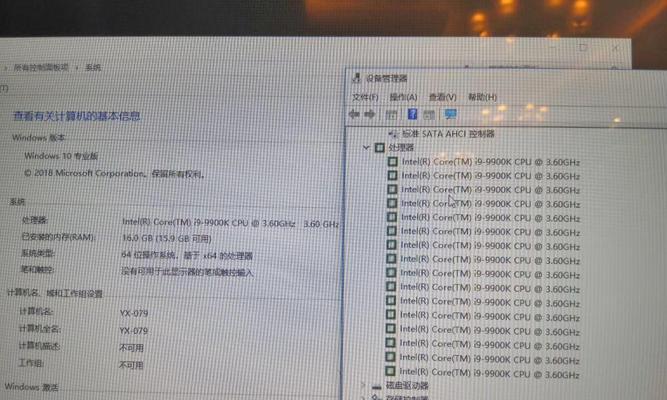Image resolution: width=667 pixels, height=400 pixels.
Task: Click the Windows 激活 section heading
Action: point(31,387)
